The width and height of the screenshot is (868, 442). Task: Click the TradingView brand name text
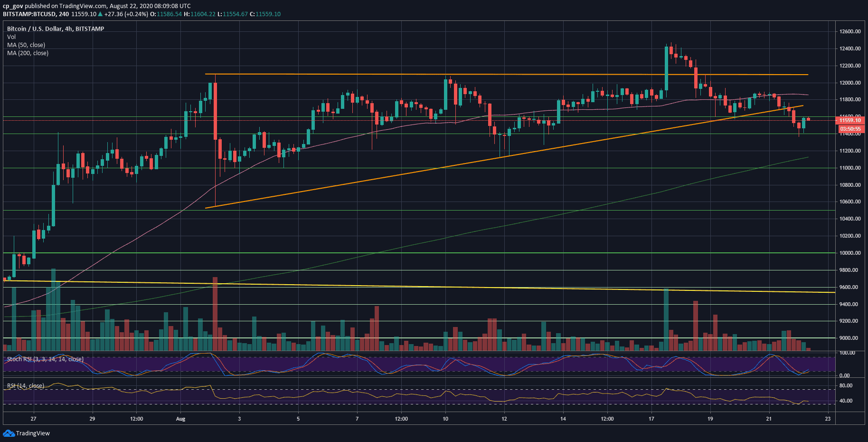tap(33, 433)
